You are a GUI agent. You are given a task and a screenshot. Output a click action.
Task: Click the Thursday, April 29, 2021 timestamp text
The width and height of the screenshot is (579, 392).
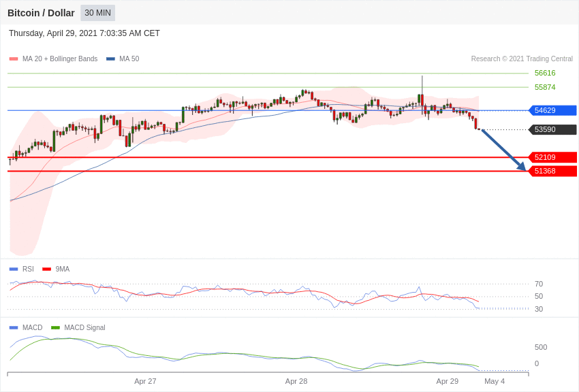[x=84, y=33]
